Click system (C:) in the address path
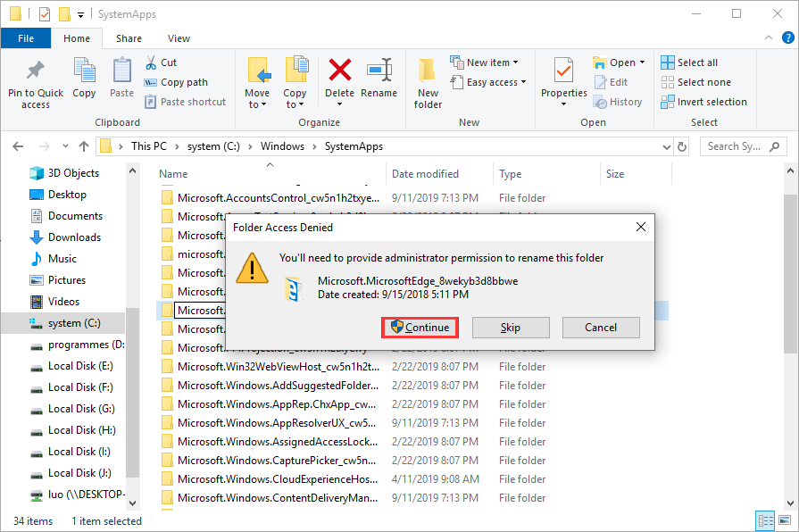Viewport: 799px width, 532px height. point(213,146)
